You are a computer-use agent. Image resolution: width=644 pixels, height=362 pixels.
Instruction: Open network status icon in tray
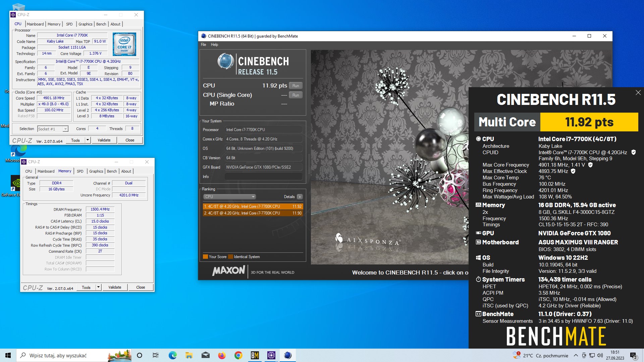pos(592,355)
